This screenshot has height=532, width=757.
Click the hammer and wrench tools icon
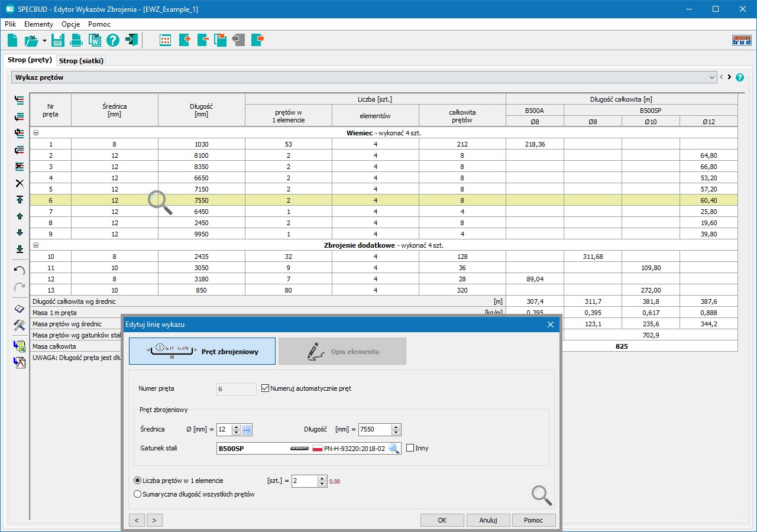(20, 325)
